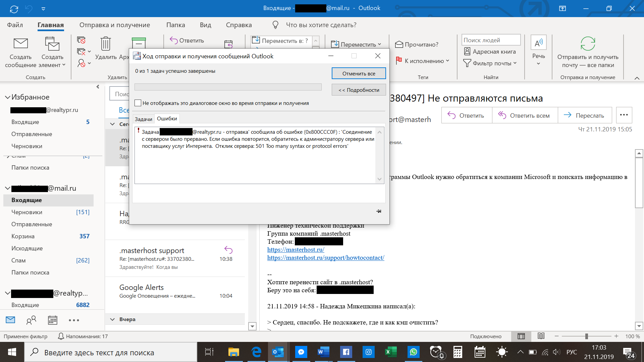Screen dimensions: 644x362
Task: Click the zoom in plus button
Action: [x=616, y=336]
